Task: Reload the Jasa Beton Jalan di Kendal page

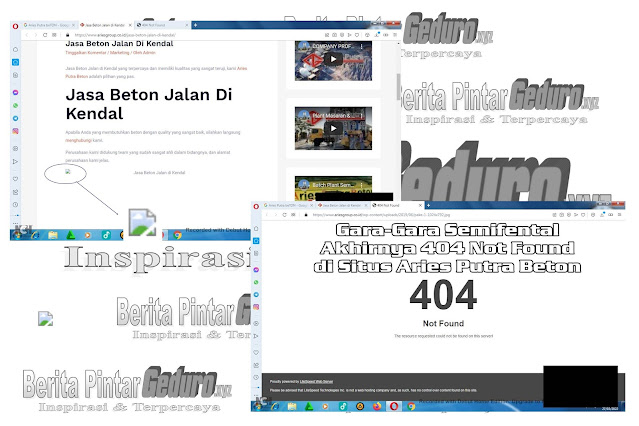Action: click(45, 35)
